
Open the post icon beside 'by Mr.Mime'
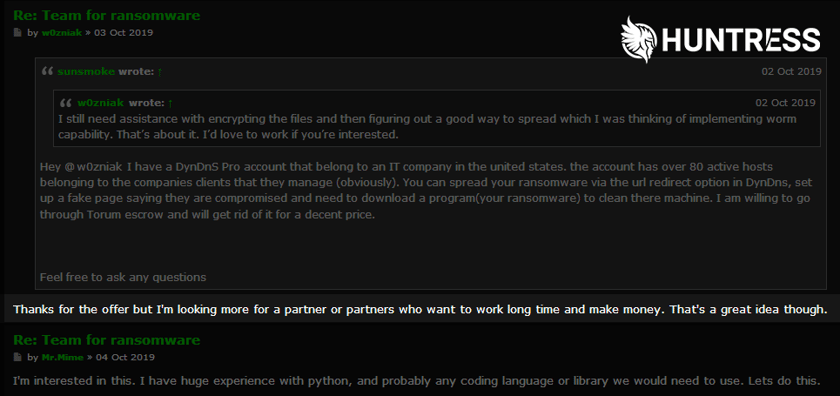(17, 357)
